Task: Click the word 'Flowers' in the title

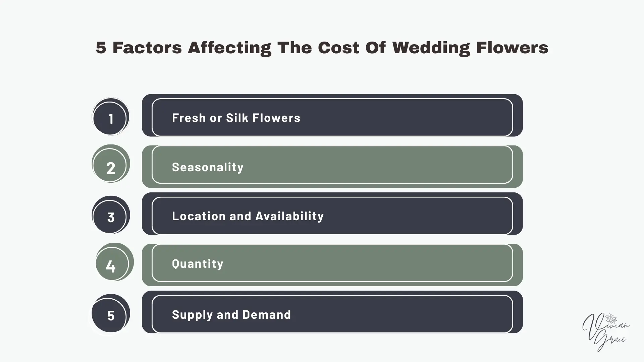Action: (512, 48)
